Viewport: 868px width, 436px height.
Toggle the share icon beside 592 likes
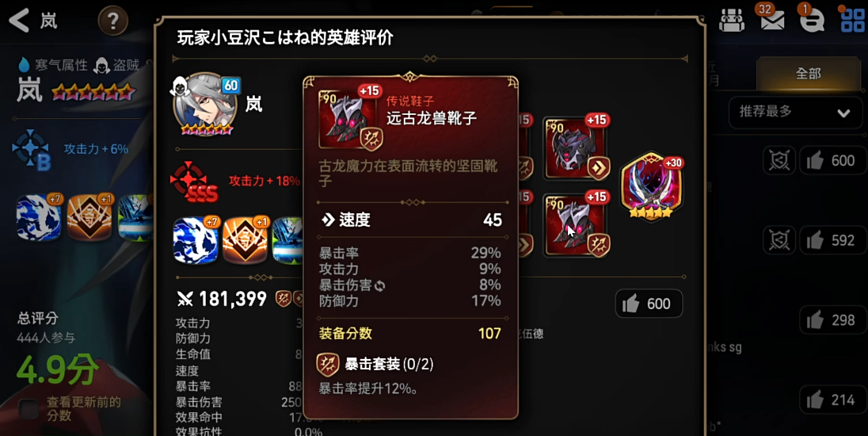(779, 240)
